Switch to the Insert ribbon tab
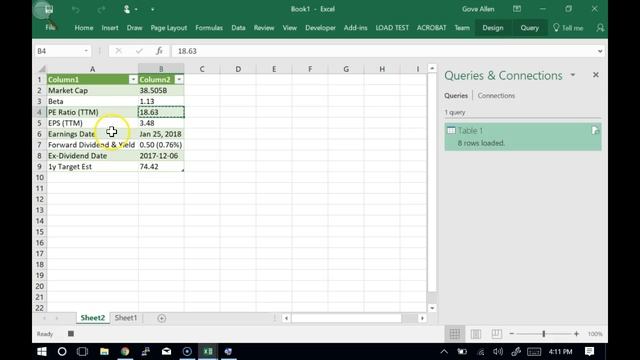640x360 pixels. click(110, 28)
